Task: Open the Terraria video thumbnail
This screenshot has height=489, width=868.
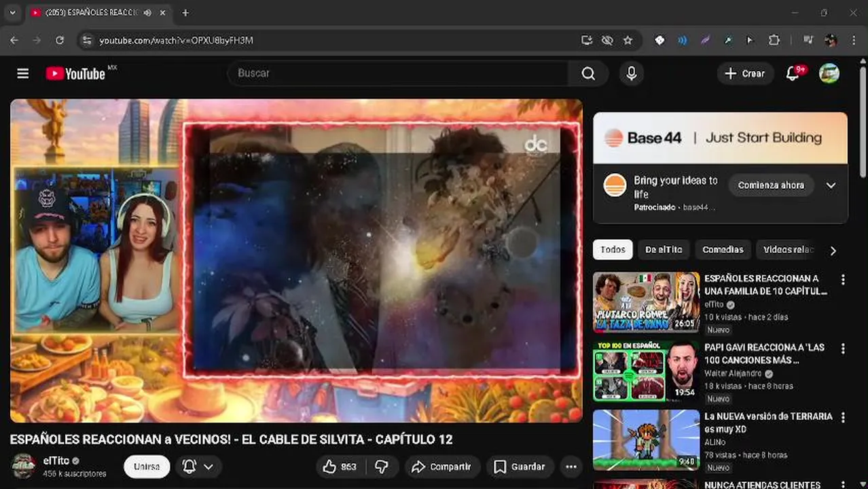Action: 646,440
